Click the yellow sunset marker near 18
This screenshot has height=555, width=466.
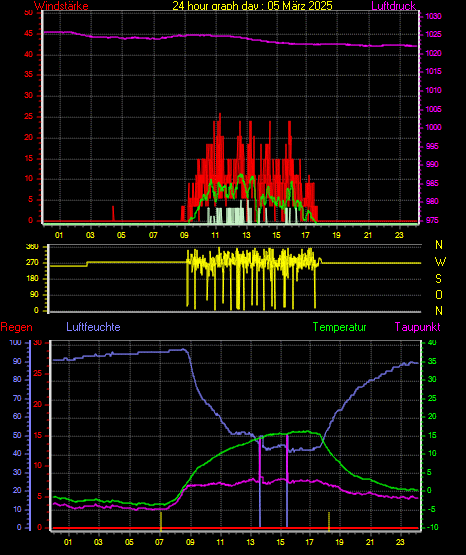329,521
